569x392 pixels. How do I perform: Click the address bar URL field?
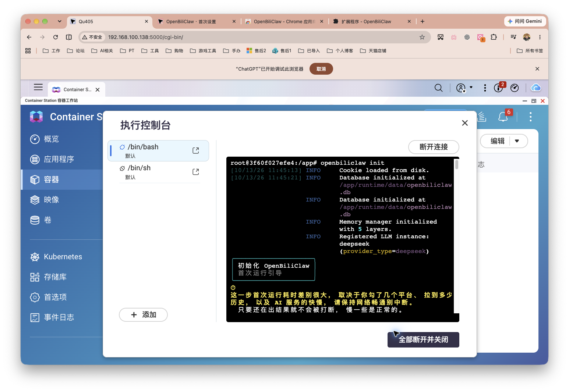click(254, 37)
